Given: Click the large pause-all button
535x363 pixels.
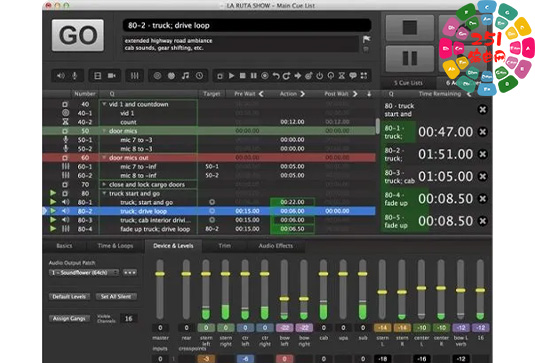Looking at the screenshot, I should (410, 58).
